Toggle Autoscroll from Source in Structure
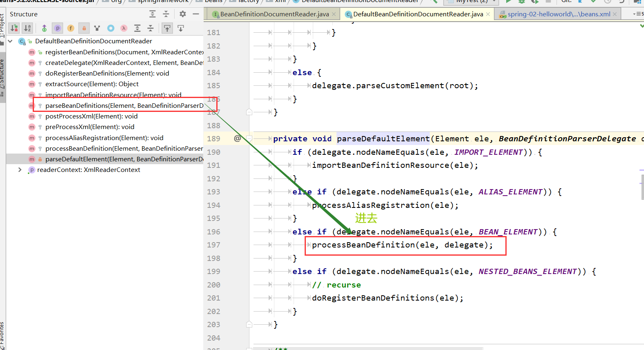 pos(180,28)
